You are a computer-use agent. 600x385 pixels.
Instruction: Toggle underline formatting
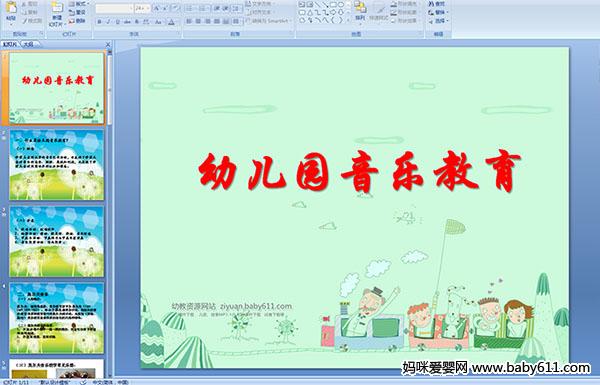[x=117, y=22]
